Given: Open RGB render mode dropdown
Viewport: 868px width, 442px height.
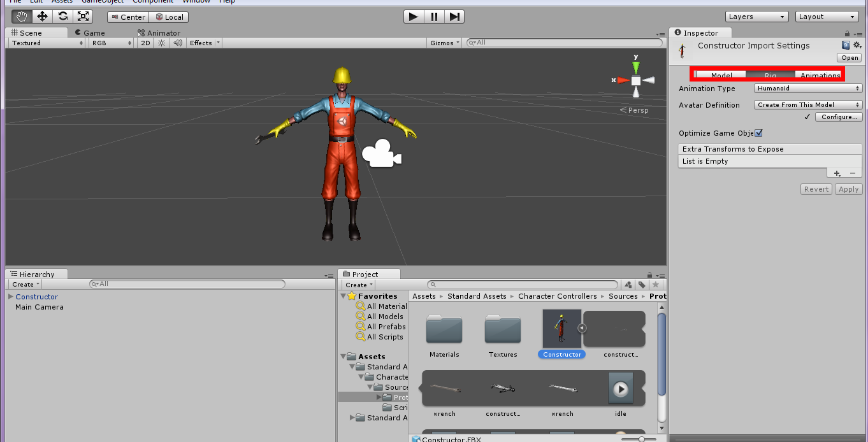Looking at the screenshot, I should point(111,43).
